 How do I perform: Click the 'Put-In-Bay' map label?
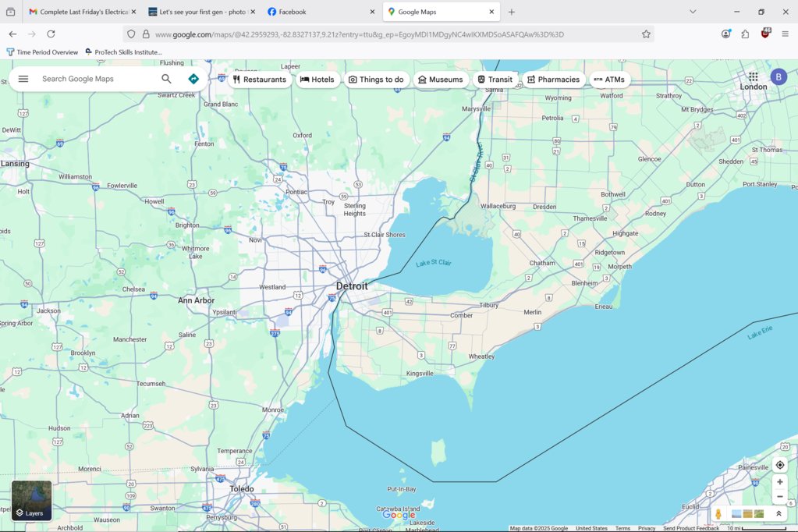[402, 489]
